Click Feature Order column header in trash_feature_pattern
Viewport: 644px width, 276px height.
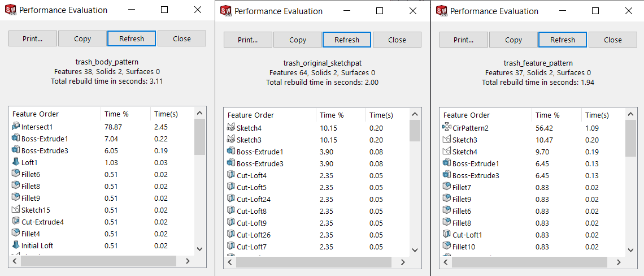(x=485, y=115)
